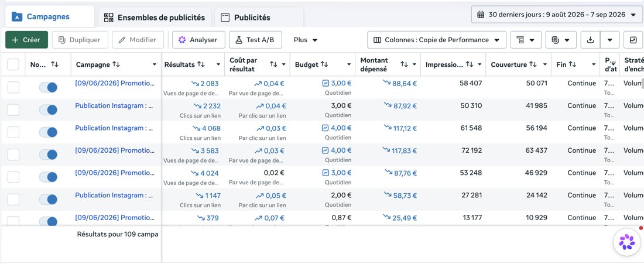The image size is (644, 264).
Task: Click the Résultats pour 109 campagnes summary
Action: click(118, 234)
